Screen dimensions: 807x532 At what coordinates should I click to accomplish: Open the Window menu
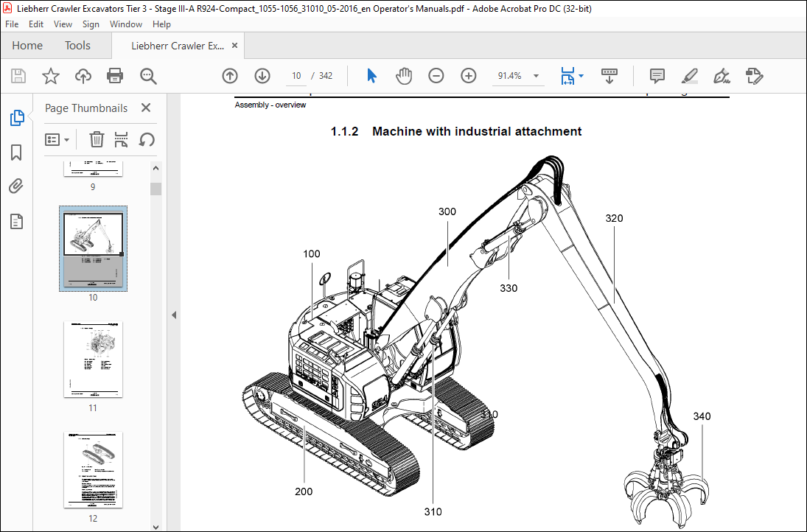click(125, 24)
